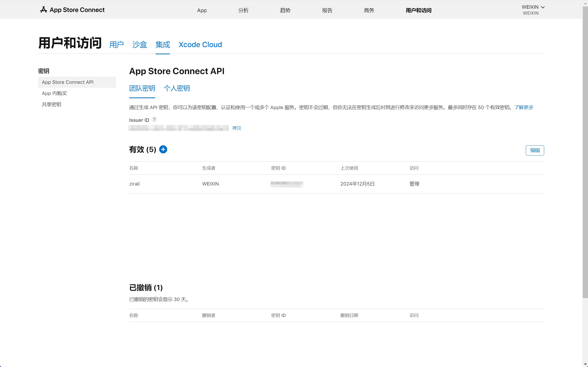The image size is (588, 367).
Task: Open the 报告 menu item
Action: (x=327, y=10)
